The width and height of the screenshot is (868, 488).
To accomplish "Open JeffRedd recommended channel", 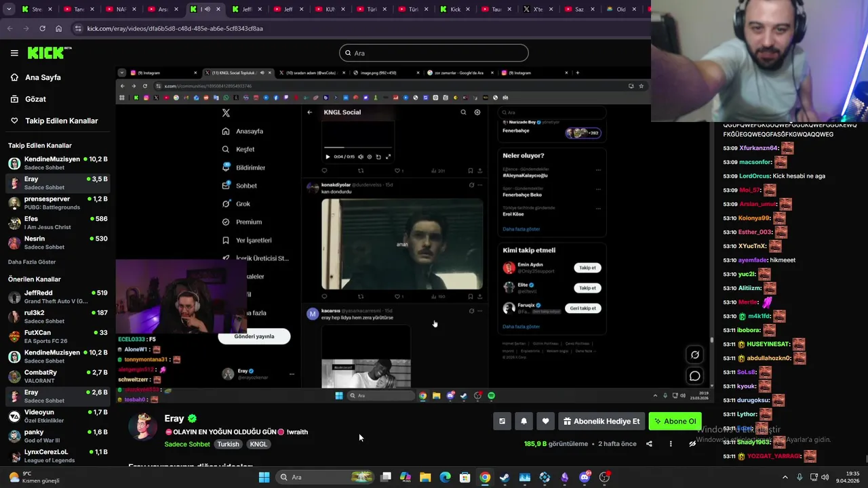I will pyautogui.click(x=58, y=297).
